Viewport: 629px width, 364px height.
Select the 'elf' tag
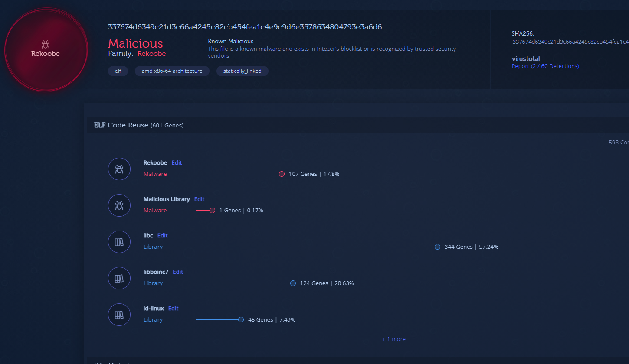(x=118, y=71)
